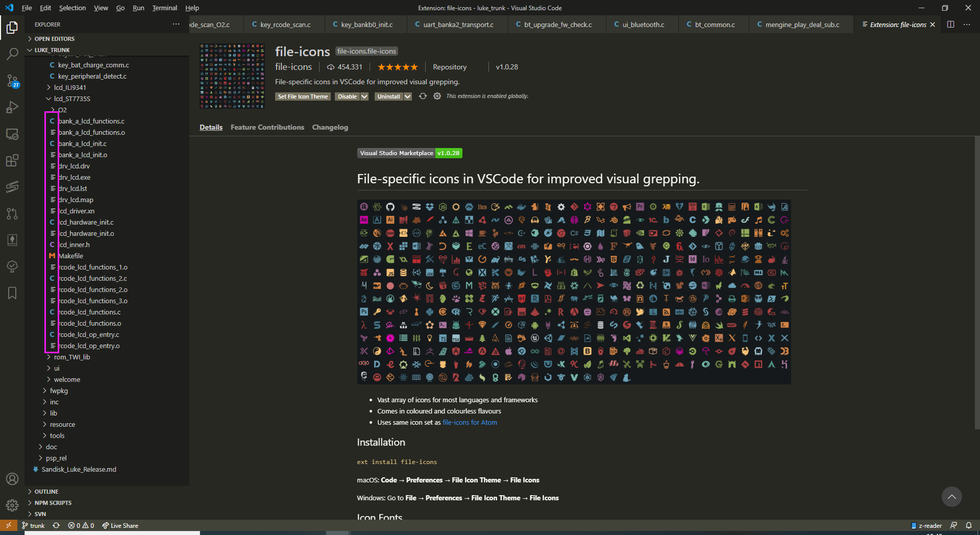
Task: Open the Manage gear menu in activity bar
Action: point(12,505)
